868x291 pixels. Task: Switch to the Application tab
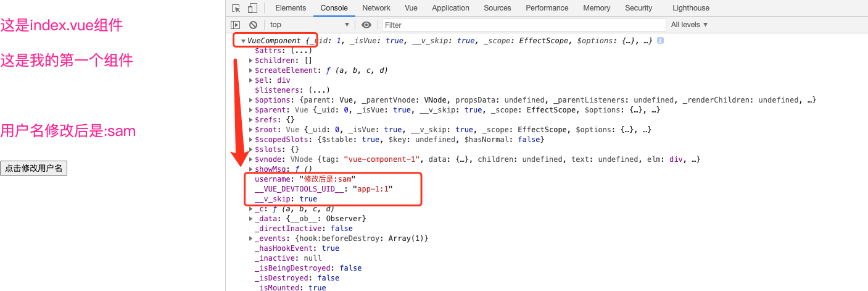coord(450,8)
